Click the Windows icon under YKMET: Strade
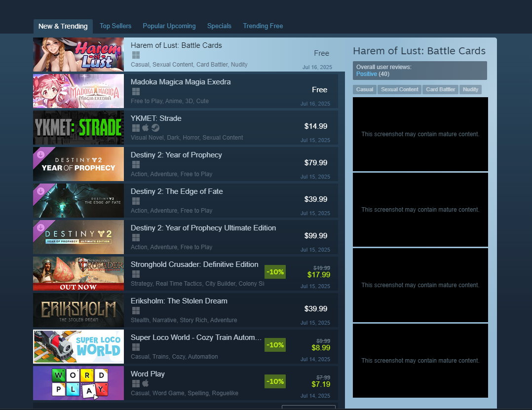The width and height of the screenshot is (532, 410). tap(136, 128)
